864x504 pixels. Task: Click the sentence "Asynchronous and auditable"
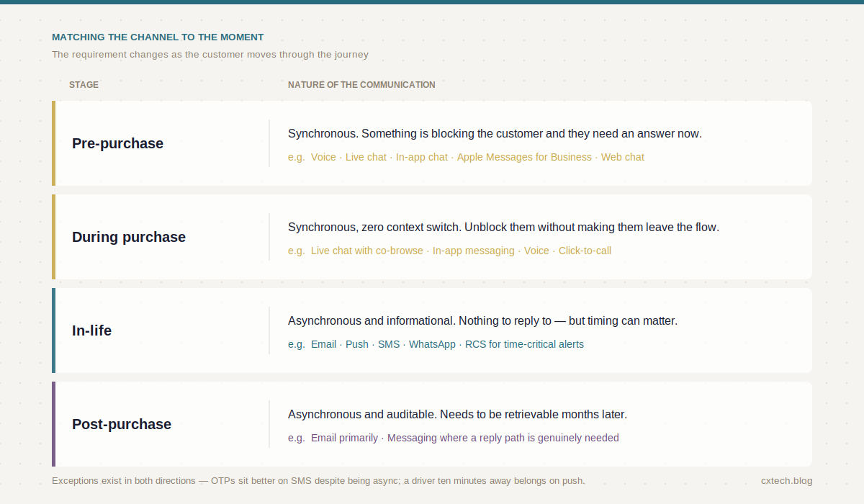pyautogui.click(x=362, y=414)
